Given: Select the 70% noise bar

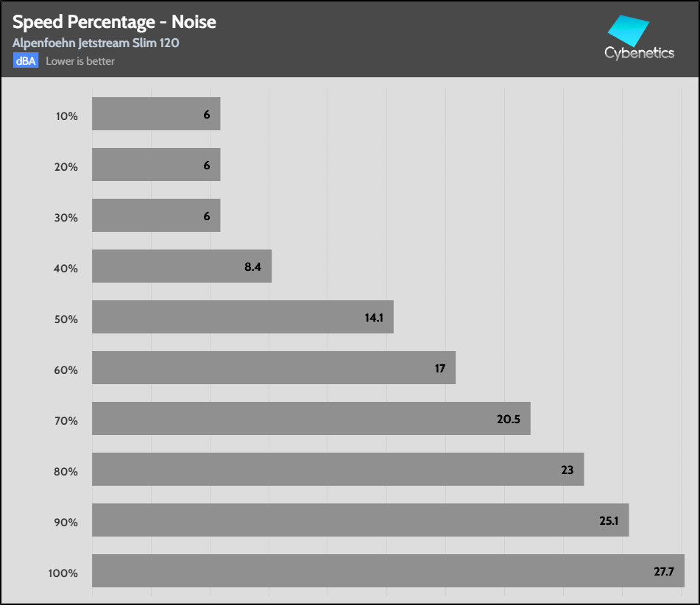Looking at the screenshot, I should [x=311, y=418].
